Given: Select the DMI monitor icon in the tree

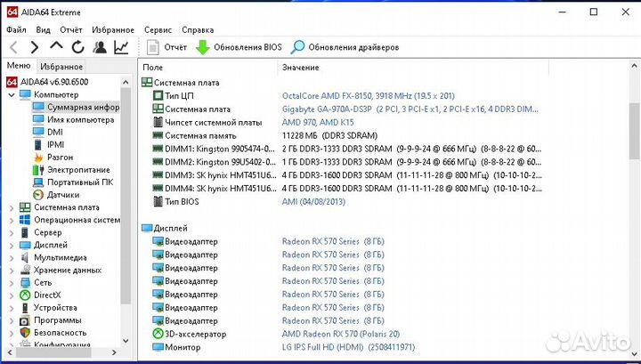Looking at the screenshot, I should (38, 132).
